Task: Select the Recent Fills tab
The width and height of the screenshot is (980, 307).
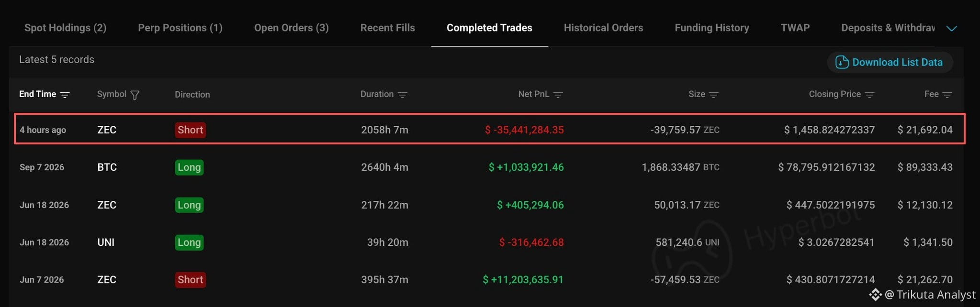Action: point(388,28)
